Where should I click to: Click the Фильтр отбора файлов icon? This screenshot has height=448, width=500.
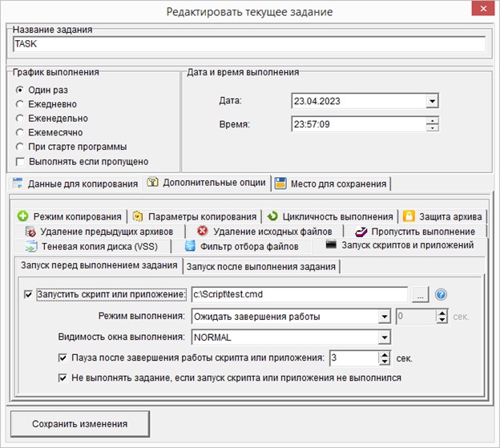pos(191,246)
